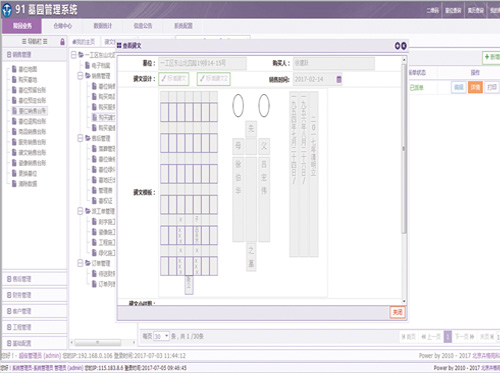The height and width of the screenshot is (373, 500).
Task: Collapse the top tree folder node
Action: pos(74,55)
